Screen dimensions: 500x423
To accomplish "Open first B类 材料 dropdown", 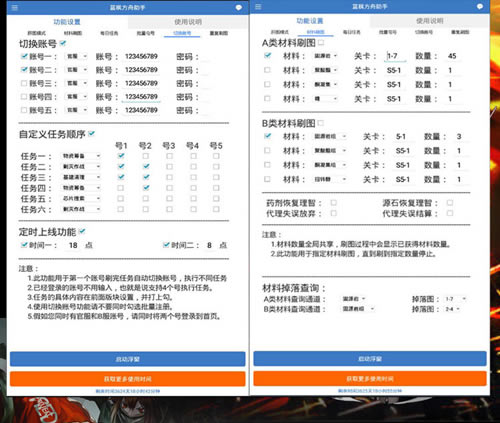I will 330,136.
